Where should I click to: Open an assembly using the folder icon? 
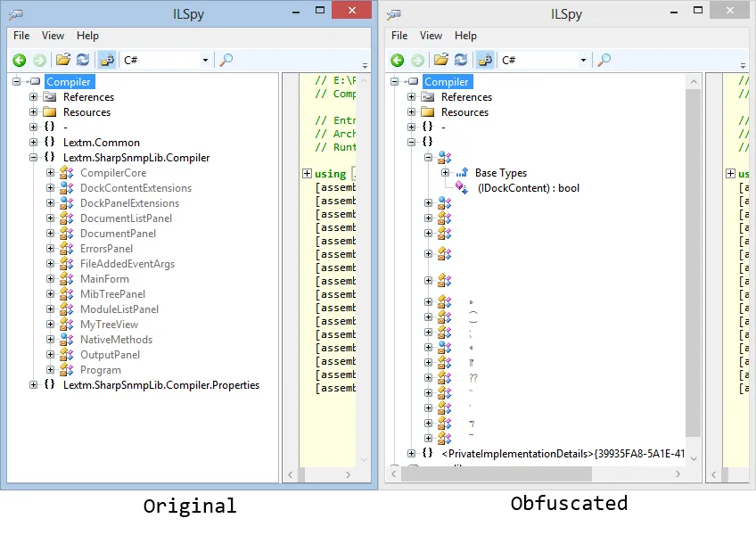[62, 59]
